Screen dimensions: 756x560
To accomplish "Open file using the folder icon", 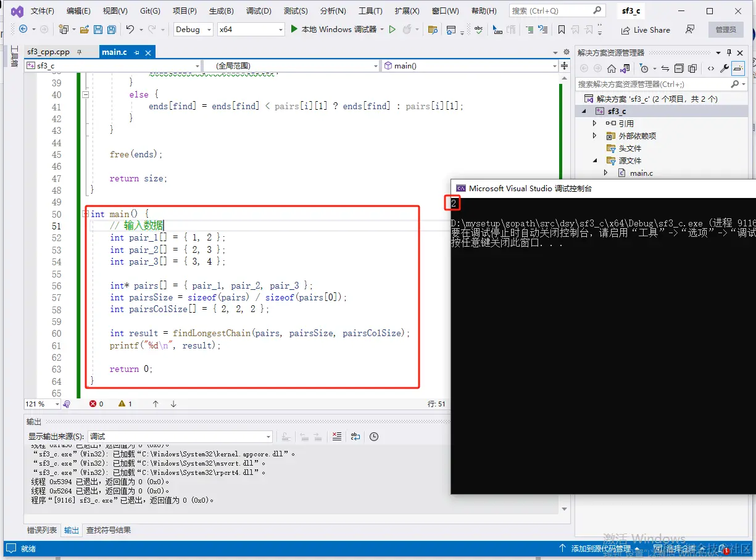I will (85, 30).
